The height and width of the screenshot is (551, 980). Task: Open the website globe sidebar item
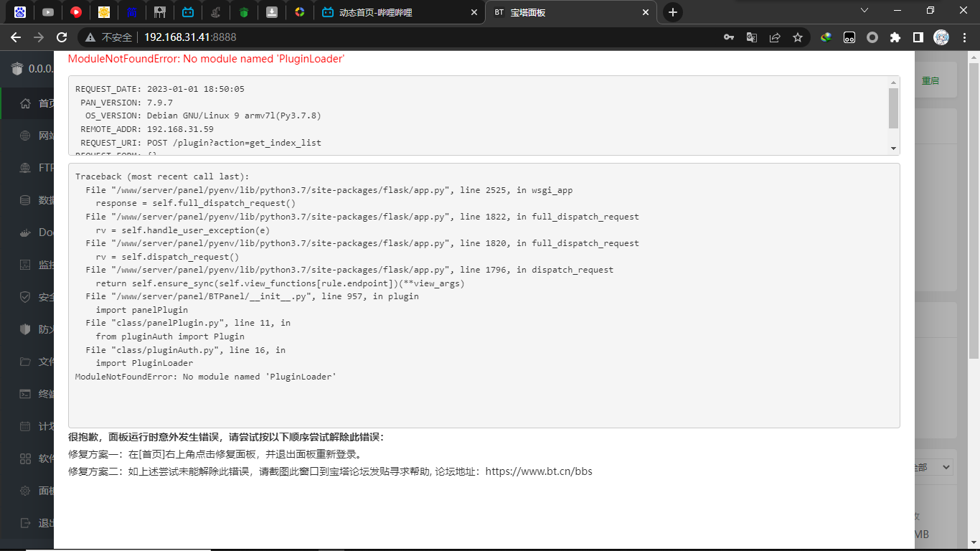27,136
